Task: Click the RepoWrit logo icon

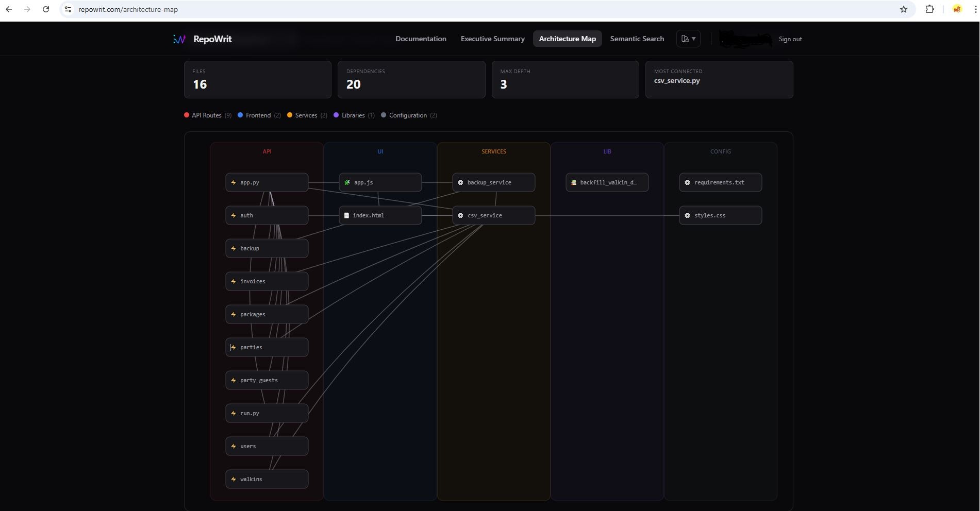Action: [179, 39]
